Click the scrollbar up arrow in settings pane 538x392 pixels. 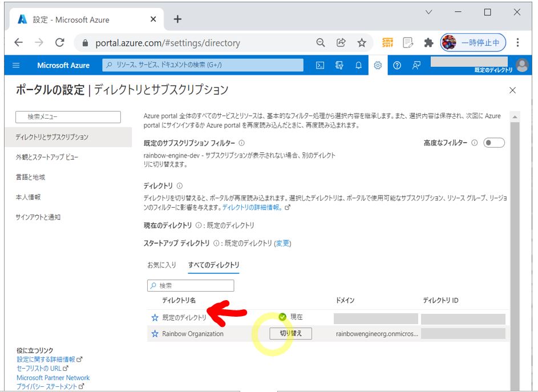(x=515, y=117)
